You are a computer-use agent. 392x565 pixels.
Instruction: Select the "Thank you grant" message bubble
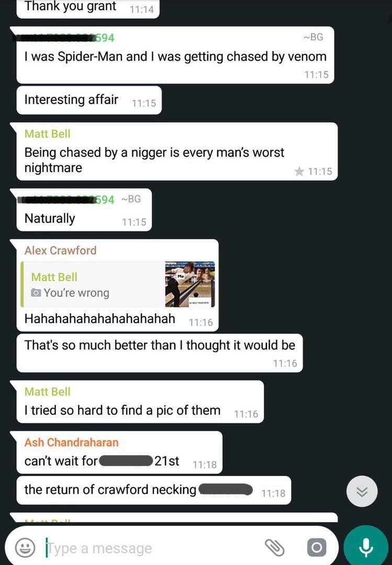[88, 7]
